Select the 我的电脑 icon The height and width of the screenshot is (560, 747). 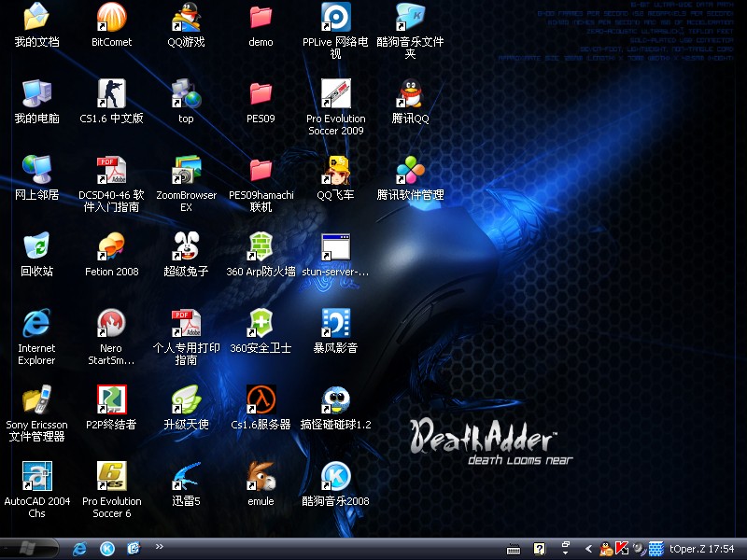click(36, 93)
